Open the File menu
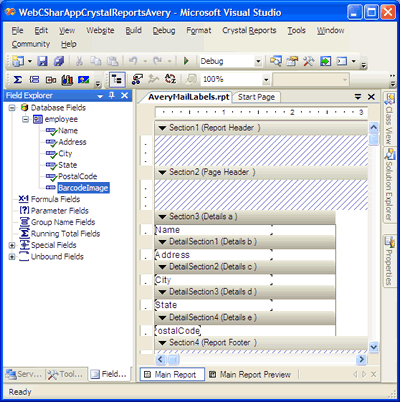Screen dimensions: 400x402 click(x=17, y=30)
